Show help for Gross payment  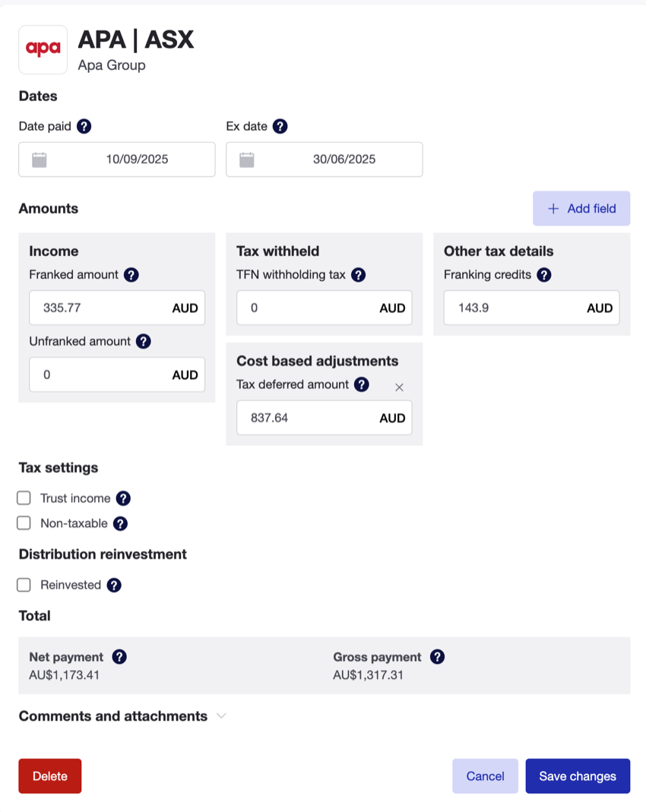(x=437, y=657)
